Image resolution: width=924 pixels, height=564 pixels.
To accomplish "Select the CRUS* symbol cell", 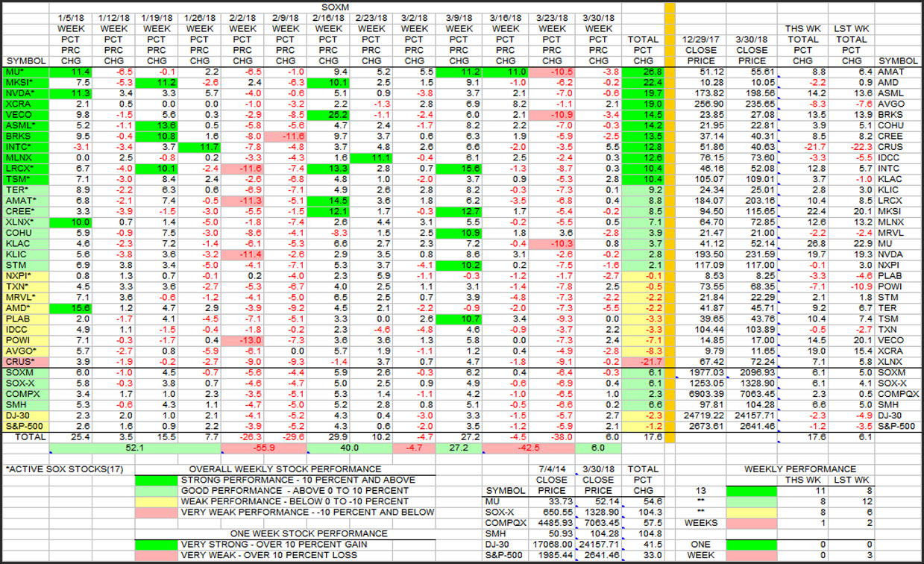I will click(x=25, y=362).
